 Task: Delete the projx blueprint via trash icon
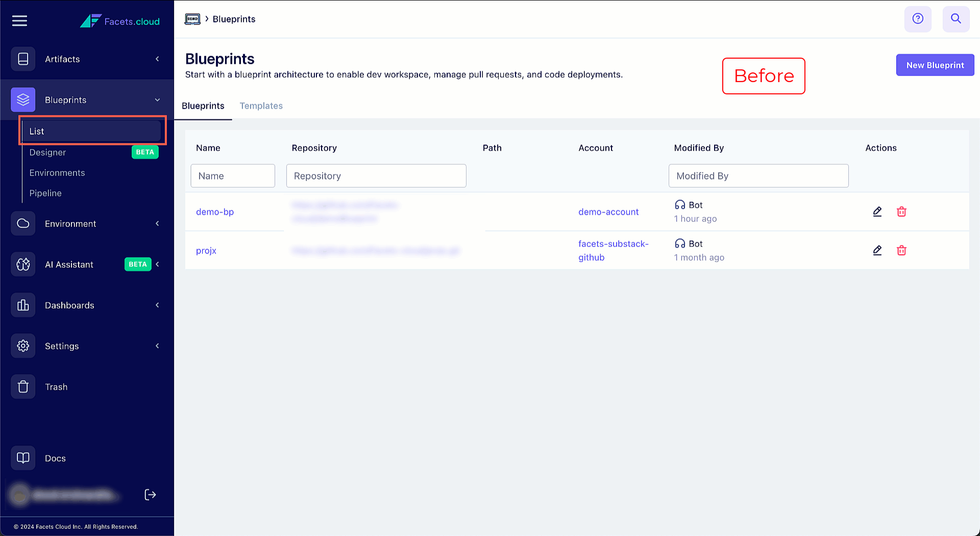pos(901,250)
